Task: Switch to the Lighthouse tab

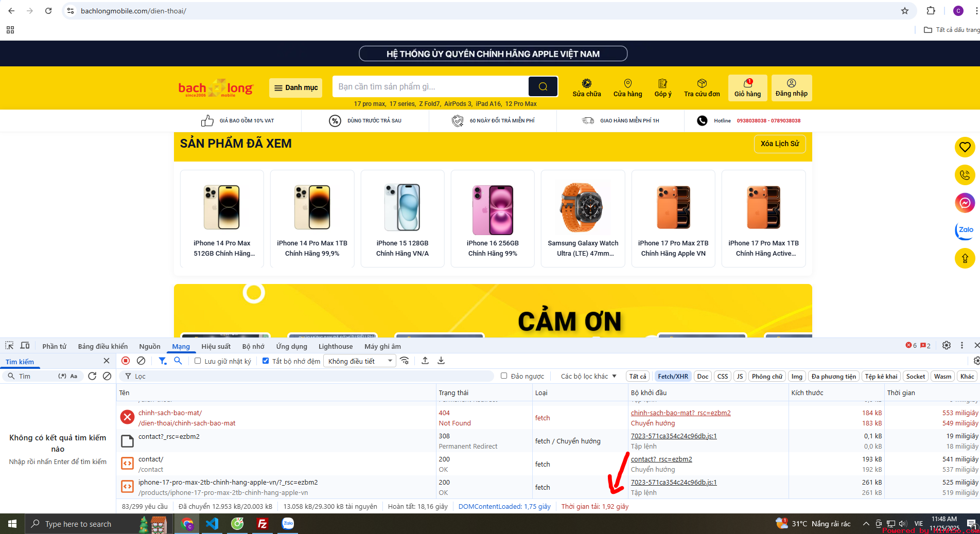Action: click(x=335, y=346)
